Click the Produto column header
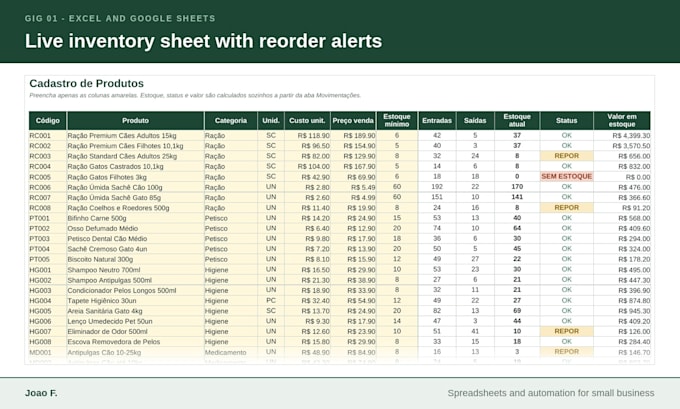Image resolution: width=680 pixels, height=409 pixels. [x=135, y=121]
